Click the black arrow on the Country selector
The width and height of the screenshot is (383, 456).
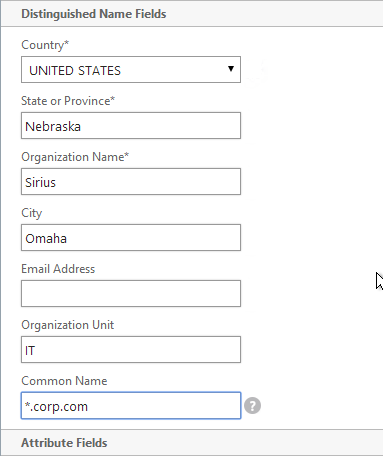[x=231, y=69]
